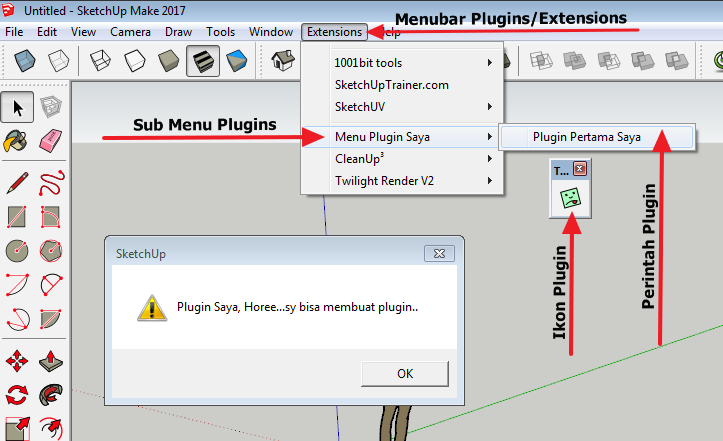Open the File menu
Screen dimensions: 723x441
click(14, 32)
